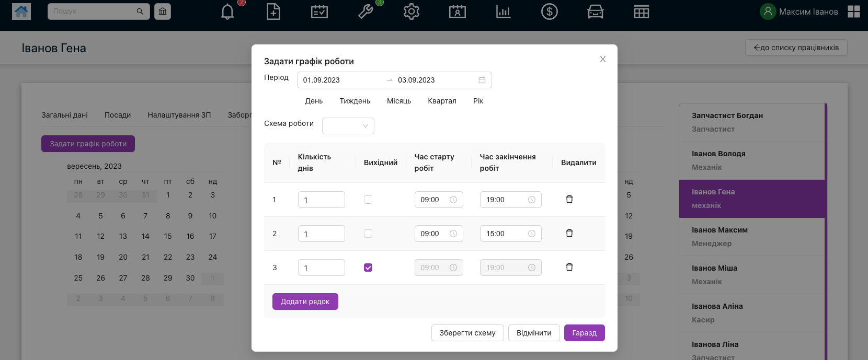The image size is (868, 360).
Task: Open the notifications bell icon
Action: tap(227, 11)
